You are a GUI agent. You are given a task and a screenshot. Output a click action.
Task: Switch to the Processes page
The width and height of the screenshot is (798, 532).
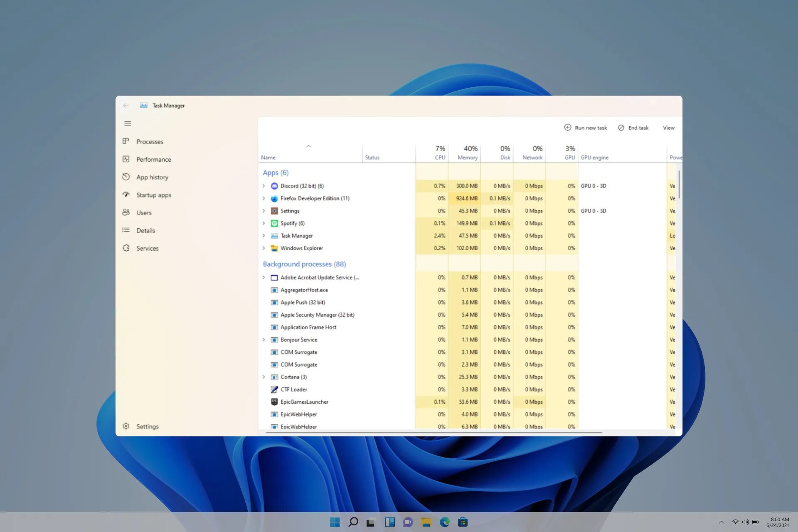click(x=150, y=142)
